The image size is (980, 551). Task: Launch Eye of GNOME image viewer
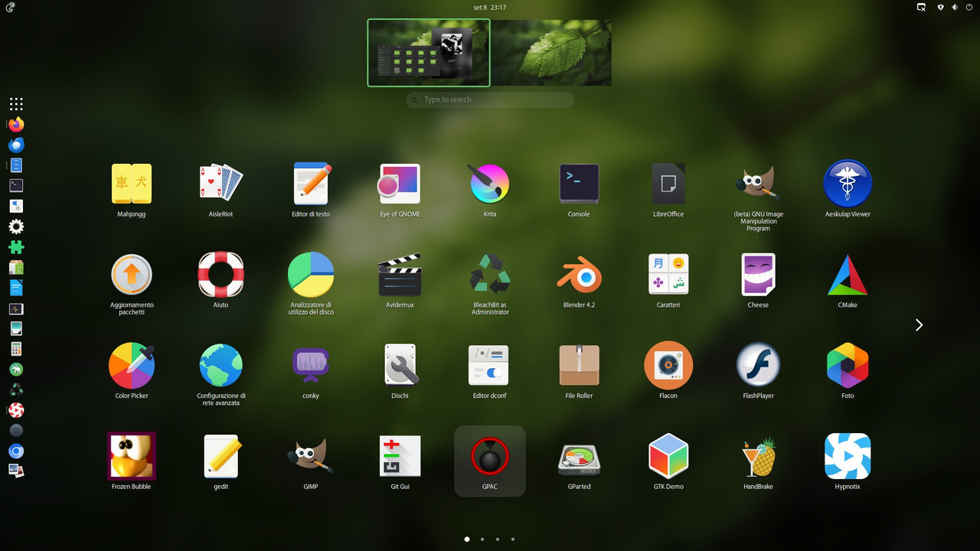pos(400,184)
